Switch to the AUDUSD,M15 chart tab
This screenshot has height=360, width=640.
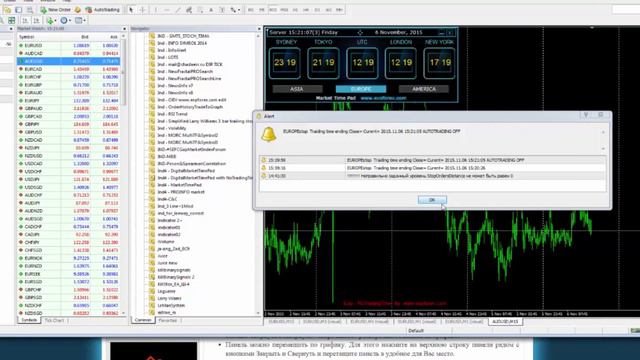[x=505, y=322]
